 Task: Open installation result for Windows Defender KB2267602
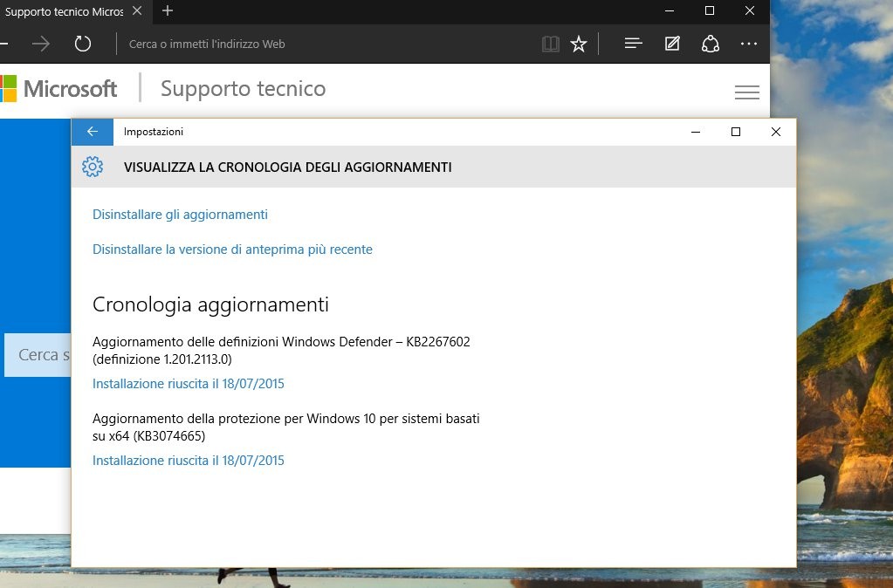click(x=189, y=384)
